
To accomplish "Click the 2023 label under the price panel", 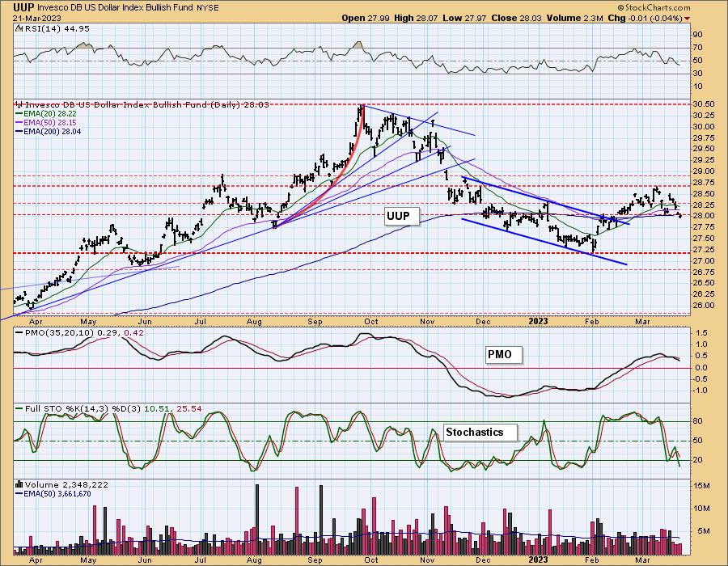I will 539,322.
